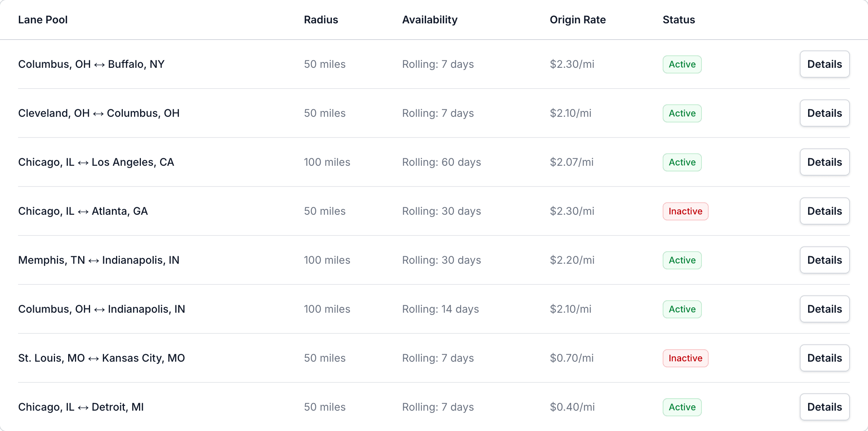Select the $0.40/mi origin rate cell

point(572,407)
